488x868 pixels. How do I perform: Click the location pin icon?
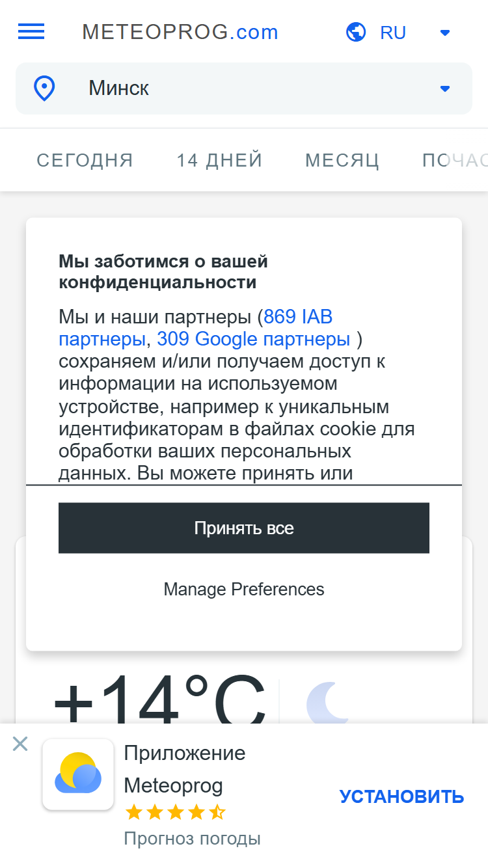coord(44,88)
